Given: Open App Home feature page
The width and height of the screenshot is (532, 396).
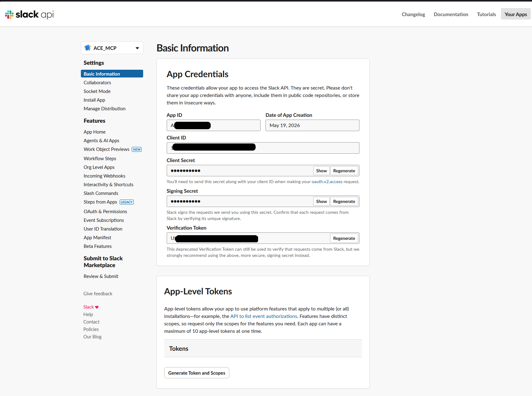Looking at the screenshot, I should (95, 132).
